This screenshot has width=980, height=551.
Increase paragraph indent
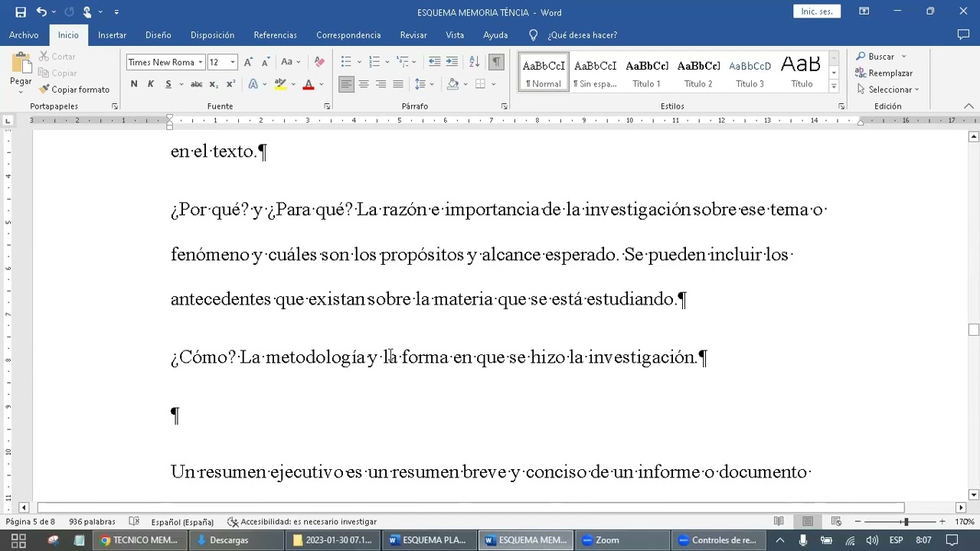452,62
